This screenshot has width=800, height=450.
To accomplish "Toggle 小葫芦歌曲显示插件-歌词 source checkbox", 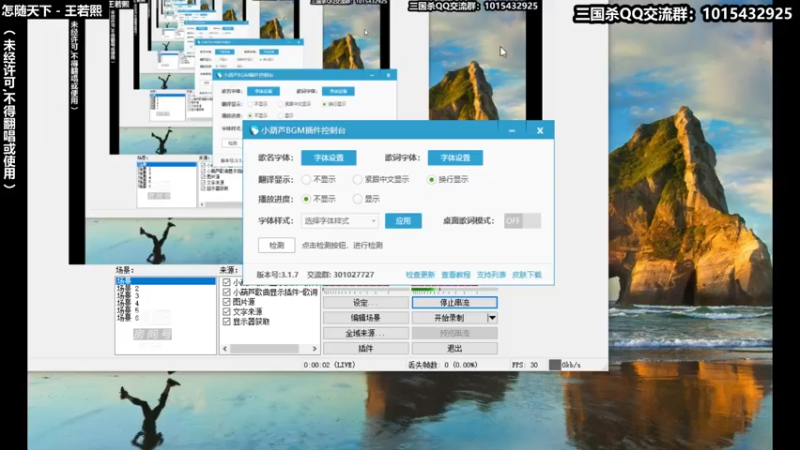I will coord(227,292).
